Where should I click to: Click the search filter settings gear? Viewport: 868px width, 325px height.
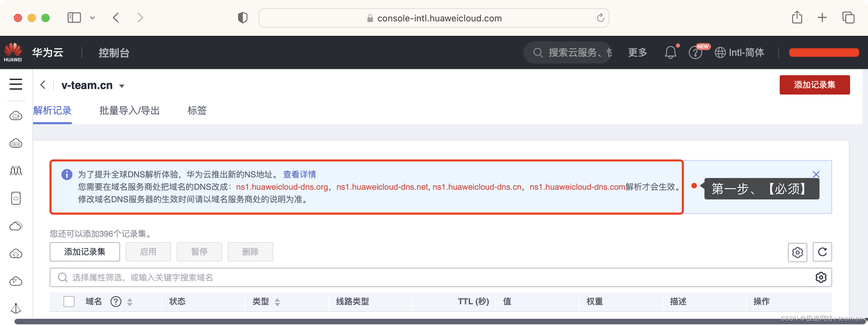[x=821, y=277]
